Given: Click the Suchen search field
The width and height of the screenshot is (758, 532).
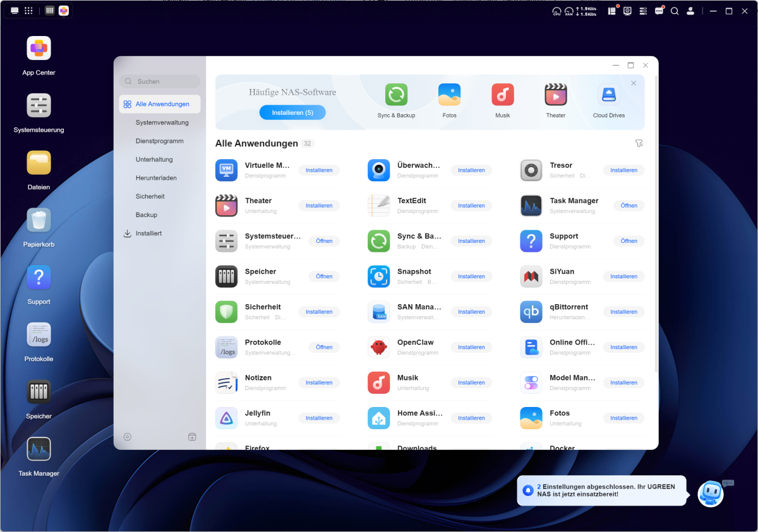Looking at the screenshot, I should click(x=160, y=81).
